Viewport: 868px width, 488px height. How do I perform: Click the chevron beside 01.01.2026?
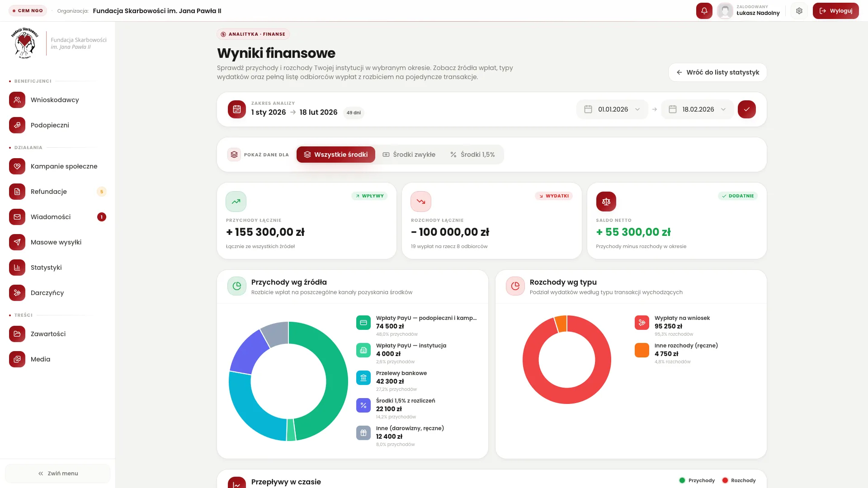coord(637,109)
